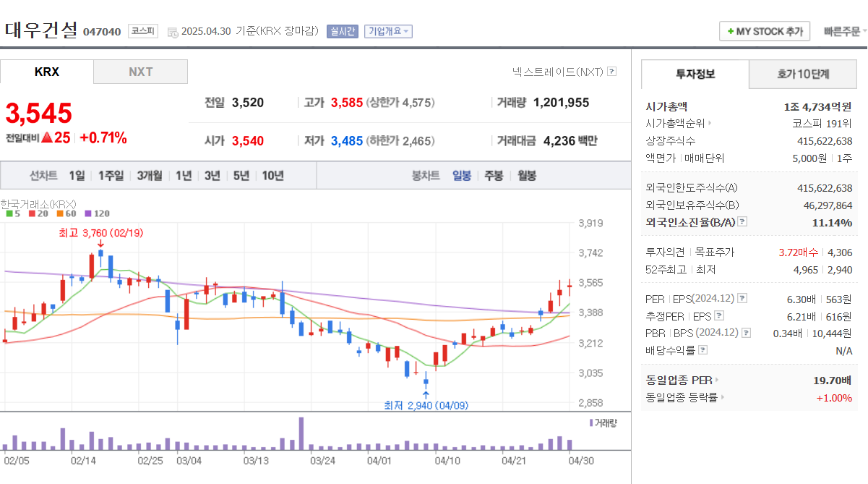Image resolution: width=868 pixels, height=484 pixels.
Task: Switch to the NXT exchange tab
Action: 140,72
